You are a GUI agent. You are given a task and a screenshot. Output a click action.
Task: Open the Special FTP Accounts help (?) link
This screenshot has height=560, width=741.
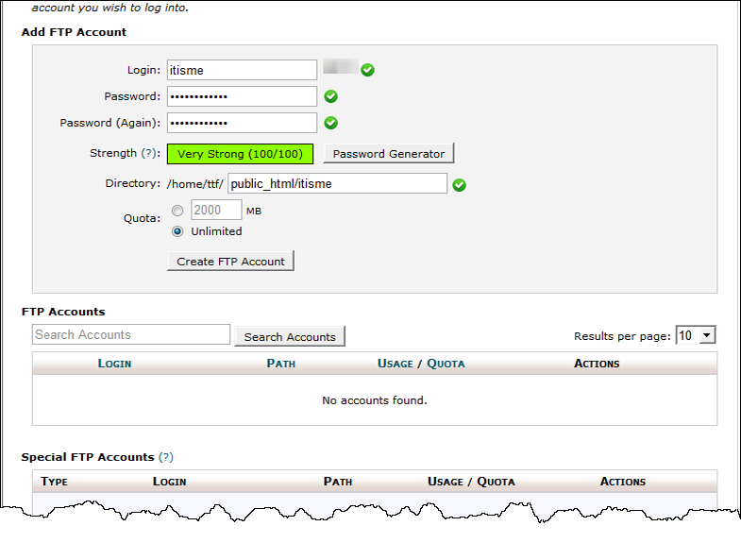(x=166, y=457)
